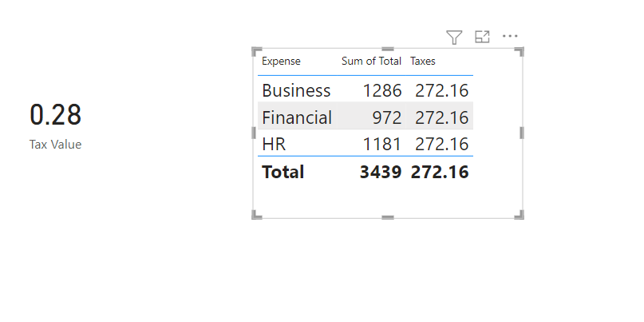
Task: Click the right-middle resize handle of table
Action: pyautogui.click(x=522, y=133)
